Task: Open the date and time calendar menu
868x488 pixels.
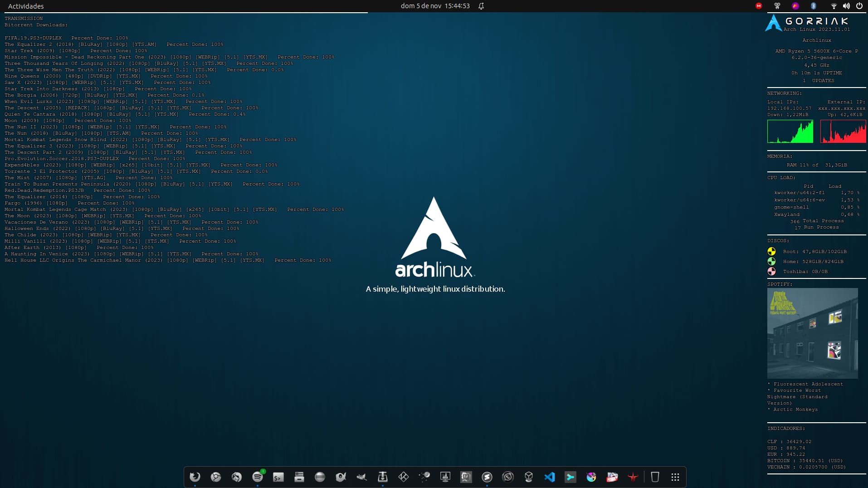Action: click(435, 6)
